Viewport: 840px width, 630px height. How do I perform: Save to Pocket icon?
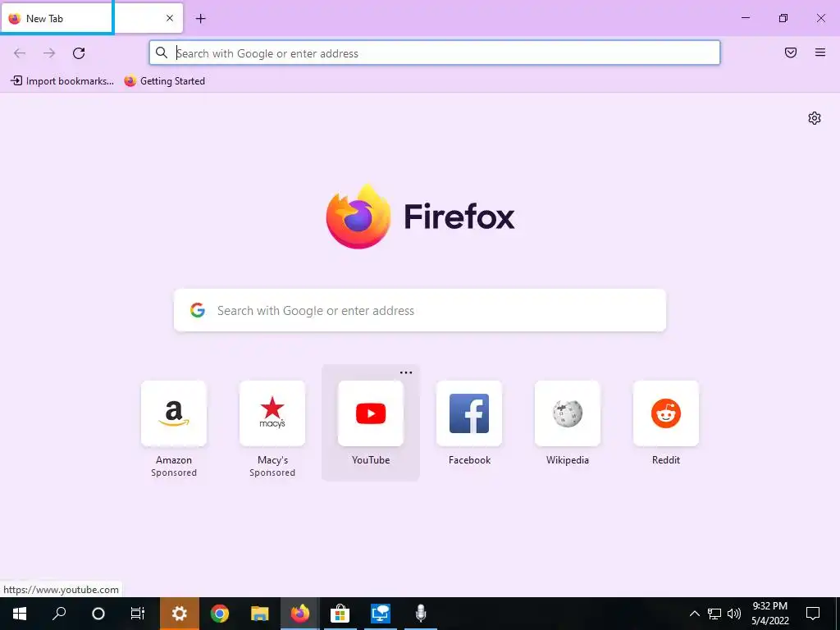pyautogui.click(x=791, y=52)
